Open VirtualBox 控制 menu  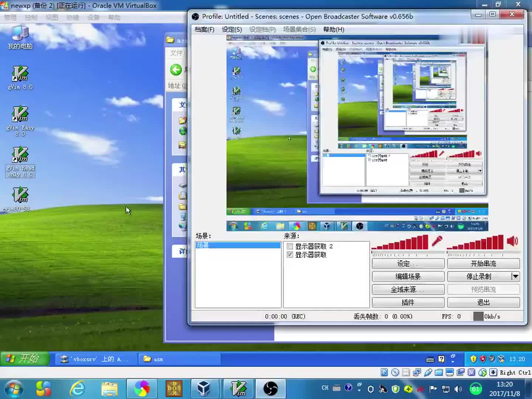(31, 17)
